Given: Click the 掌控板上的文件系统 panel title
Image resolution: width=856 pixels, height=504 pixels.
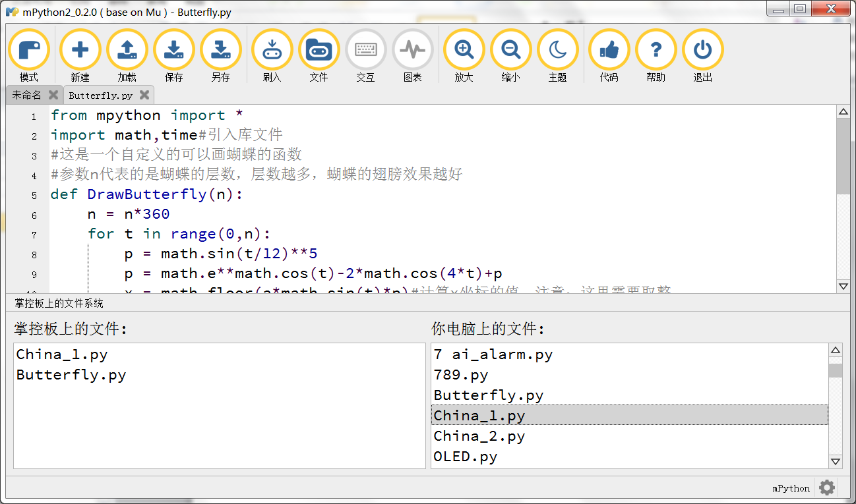Looking at the screenshot, I should 59,304.
